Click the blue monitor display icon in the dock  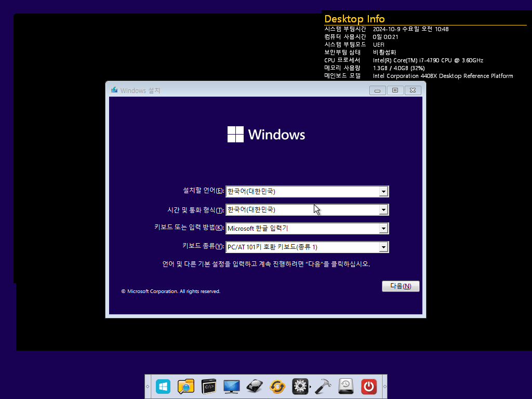(x=232, y=387)
